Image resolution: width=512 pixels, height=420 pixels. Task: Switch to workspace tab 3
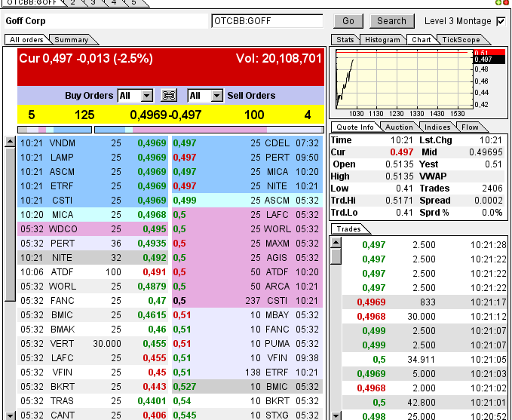93,2
